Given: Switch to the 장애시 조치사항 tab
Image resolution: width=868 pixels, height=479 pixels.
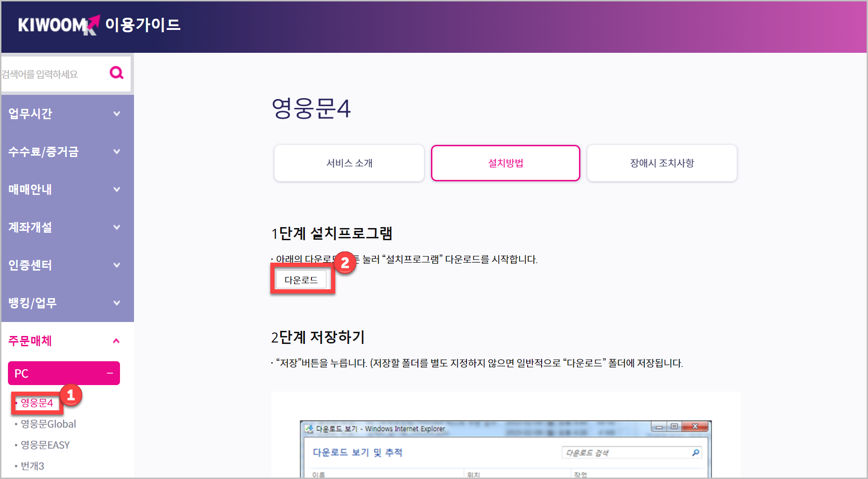Looking at the screenshot, I should (662, 163).
